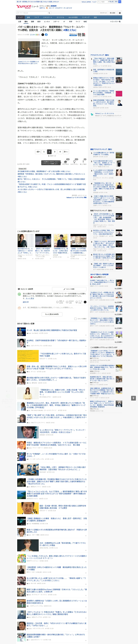Report the article via 記事に関する報告
The height and width of the screenshot is (644, 138).
[x=23, y=164]
